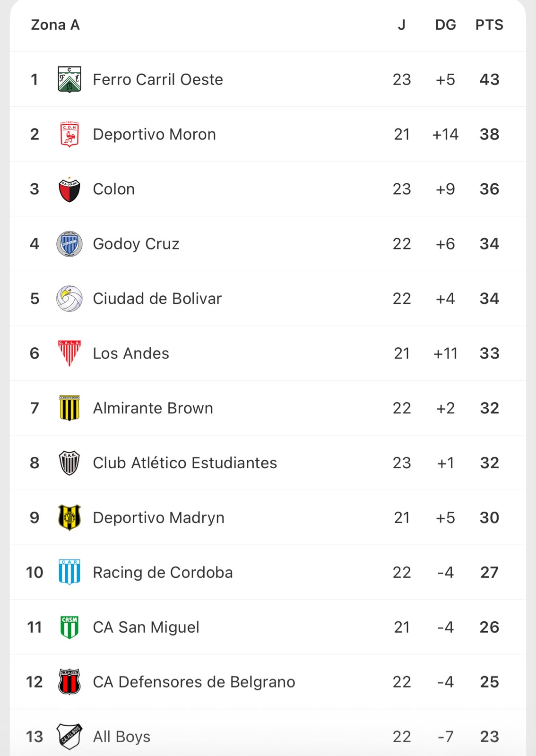Tap the Ciudad de Bolivar eagle logo
The height and width of the screenshot is (756, 536).
pyautogui.click(x=69, y=299)
